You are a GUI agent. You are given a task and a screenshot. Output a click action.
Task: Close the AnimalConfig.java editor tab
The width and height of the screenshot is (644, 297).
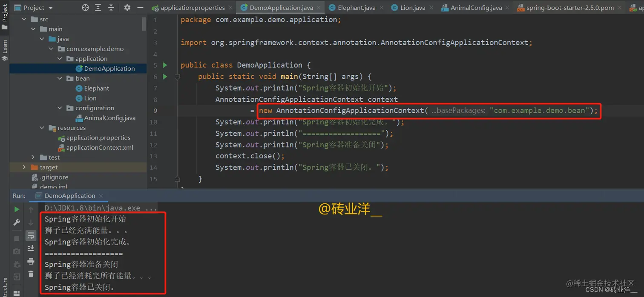pos(508,8)
